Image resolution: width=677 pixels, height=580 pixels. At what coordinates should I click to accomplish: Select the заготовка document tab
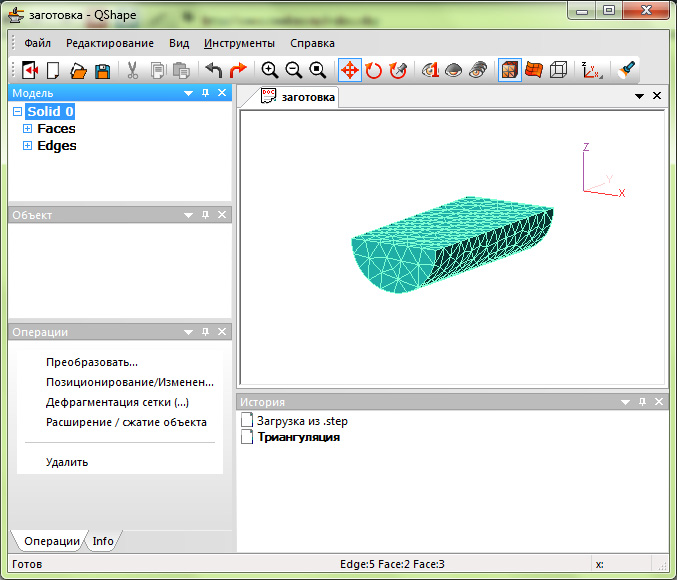[298, 97]
